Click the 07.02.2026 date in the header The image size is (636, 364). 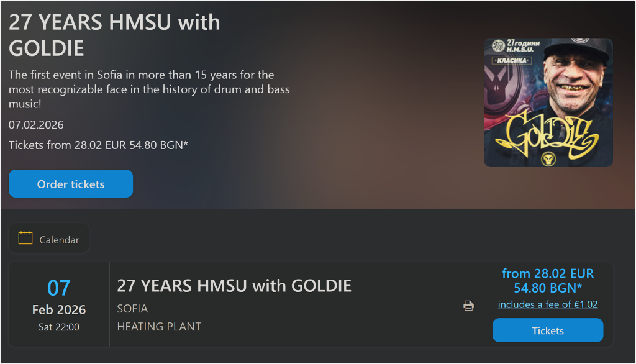point(36,125)
